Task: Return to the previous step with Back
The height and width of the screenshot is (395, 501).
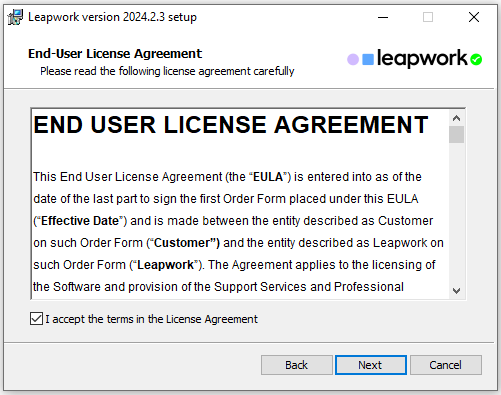Action: pos(297,365)
